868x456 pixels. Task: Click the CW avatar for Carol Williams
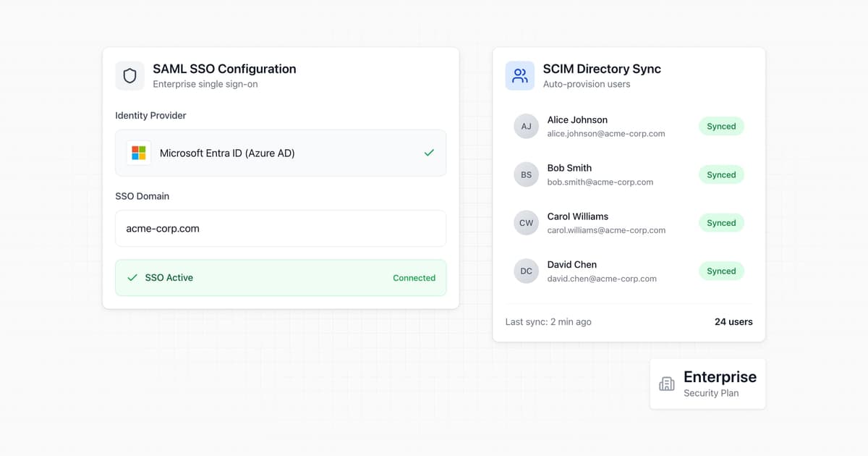[526, 223]
